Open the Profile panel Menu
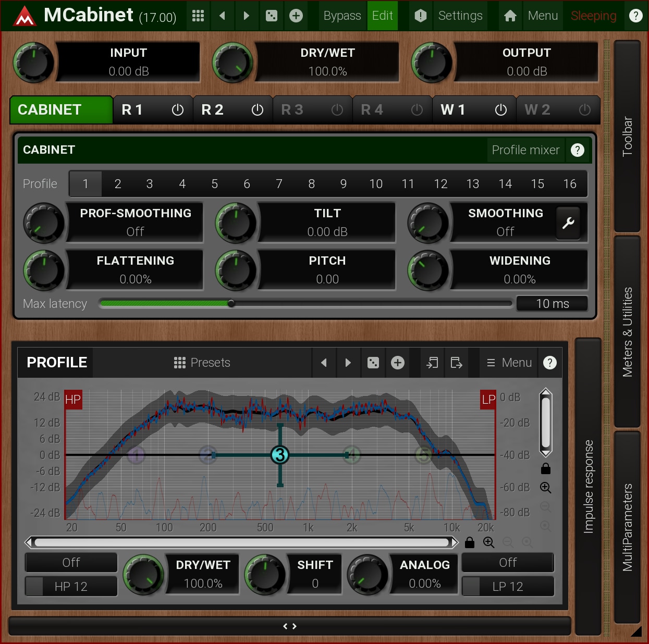Screen dimensions: 649x644 (509, 363)
